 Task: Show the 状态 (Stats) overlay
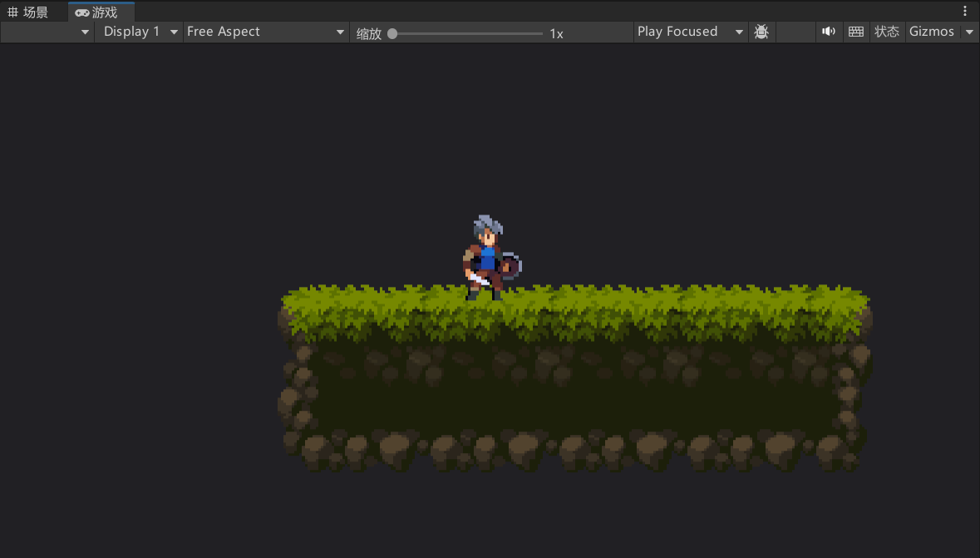[x=886, y=32]
